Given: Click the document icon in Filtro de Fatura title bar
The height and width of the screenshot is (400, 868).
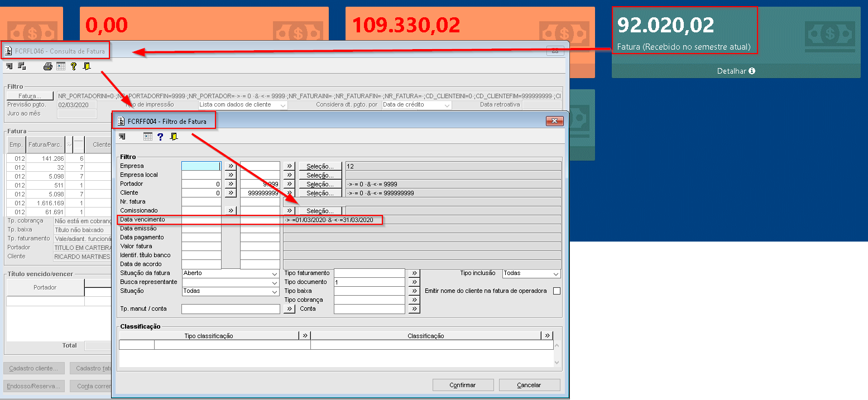Looking at the screenshot, I should [x=121, y=121].
